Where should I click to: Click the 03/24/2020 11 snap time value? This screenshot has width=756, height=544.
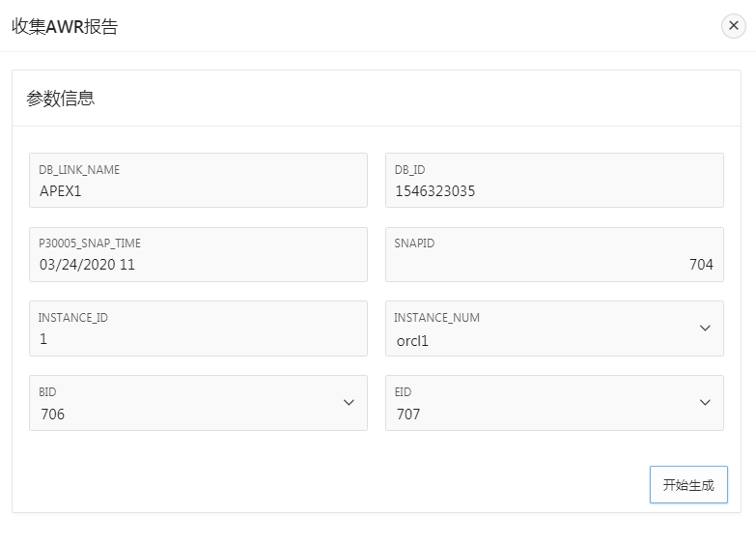pos(87,265)
